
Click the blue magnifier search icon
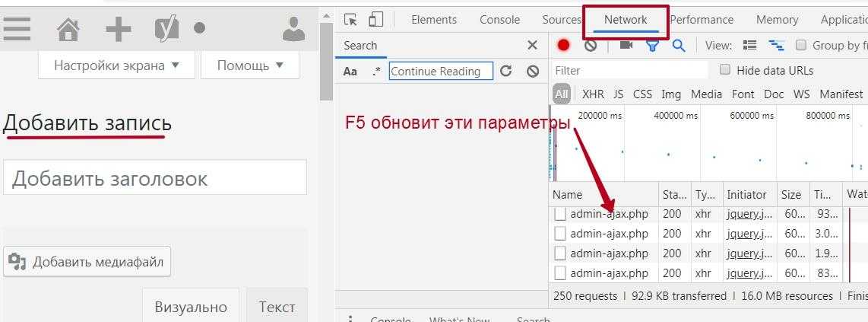679,46
